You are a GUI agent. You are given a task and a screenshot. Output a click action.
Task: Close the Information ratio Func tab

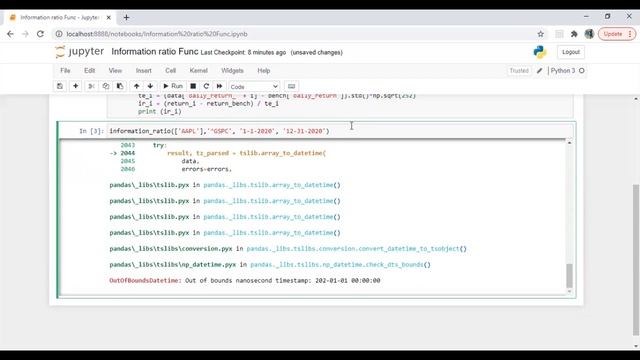109,18
